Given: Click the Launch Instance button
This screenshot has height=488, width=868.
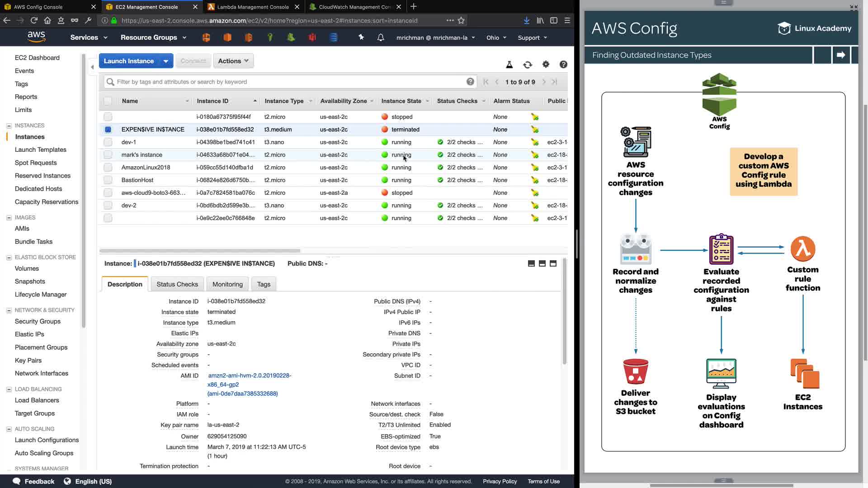Looking at the screenshot, I should coord(129,61).
